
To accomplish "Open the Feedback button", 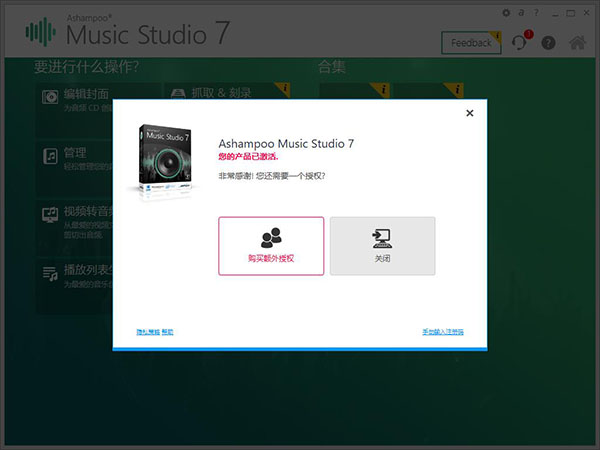I will click(x=471, y=43).
